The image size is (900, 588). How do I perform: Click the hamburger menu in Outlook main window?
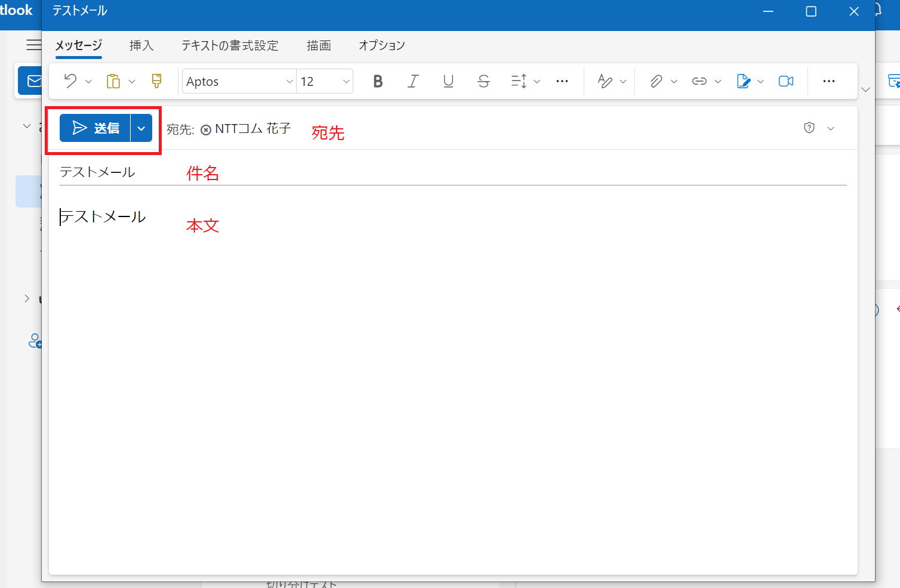pos(34,45)
